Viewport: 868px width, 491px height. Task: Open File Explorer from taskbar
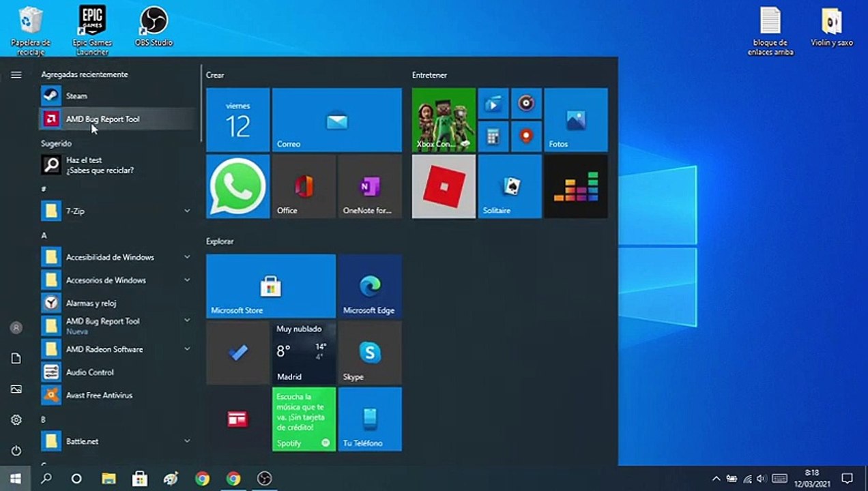(108, 479)
